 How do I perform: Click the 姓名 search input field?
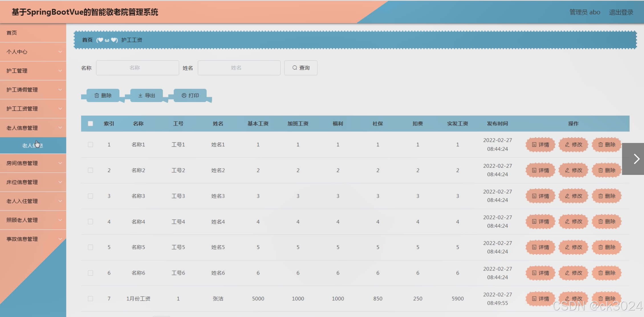239,68
